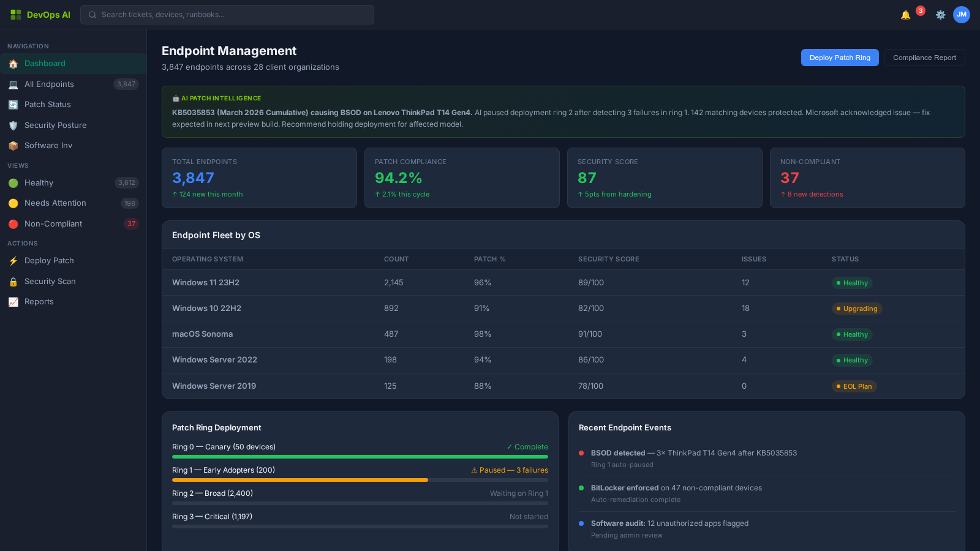
Task: Open the JM profile avatar menu
Action: coord(962,15)
